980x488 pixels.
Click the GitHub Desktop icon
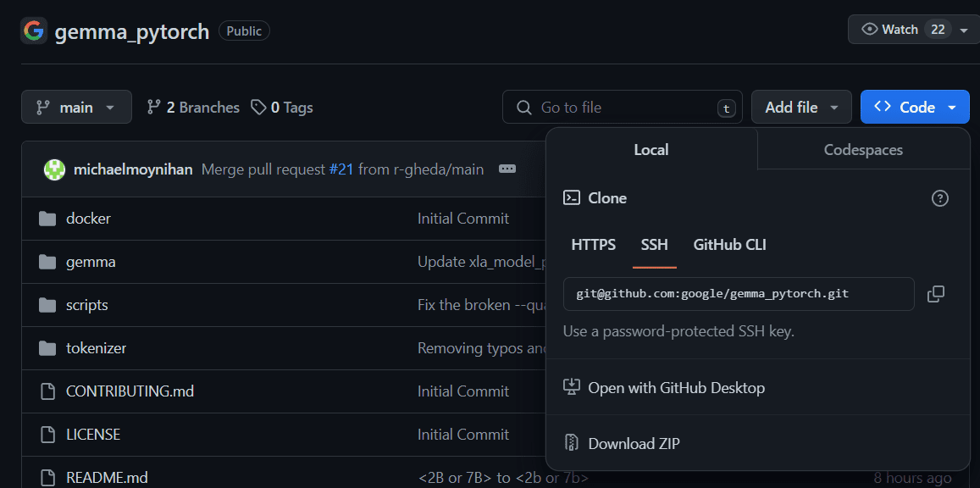pyautogui.click(x=571, y=387)
